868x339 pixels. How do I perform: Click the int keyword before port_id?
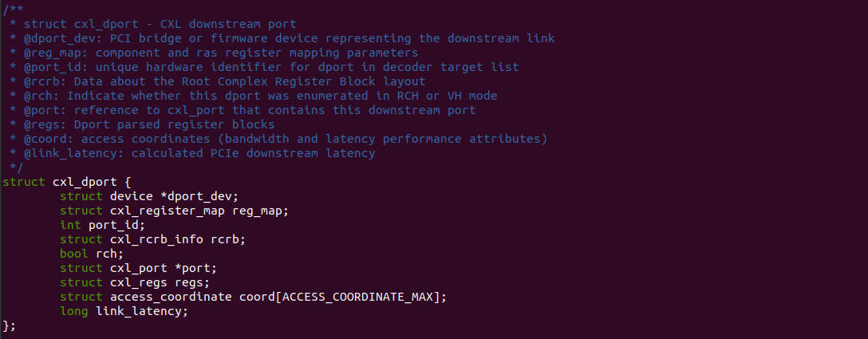[x=70, y=225]
